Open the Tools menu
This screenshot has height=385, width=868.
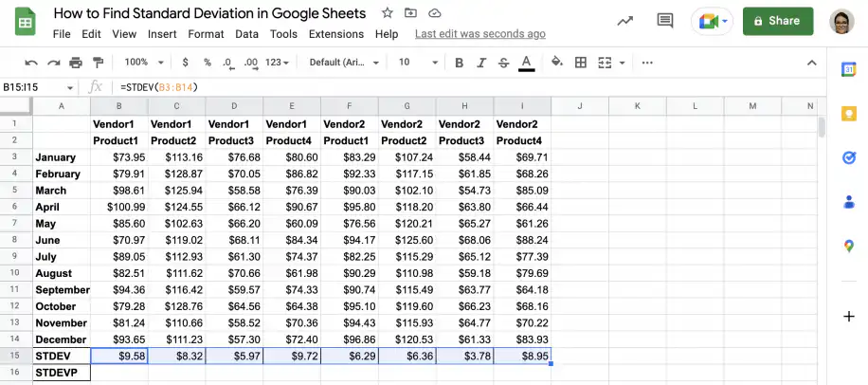[x=283, y=34]
